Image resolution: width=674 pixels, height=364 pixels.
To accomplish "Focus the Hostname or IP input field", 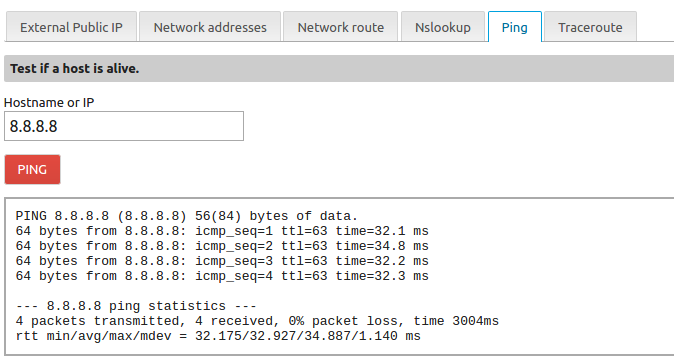I will pyautogui.click(x=124, y=126).
